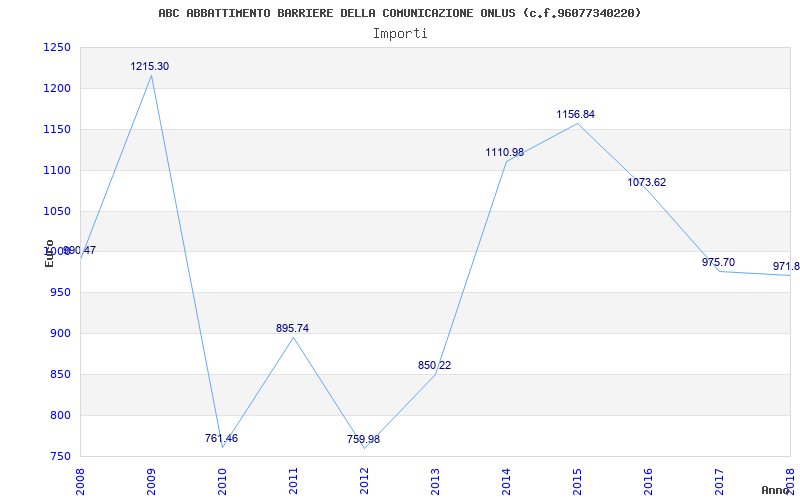Select the 895.74 data label

pos(292,329)
